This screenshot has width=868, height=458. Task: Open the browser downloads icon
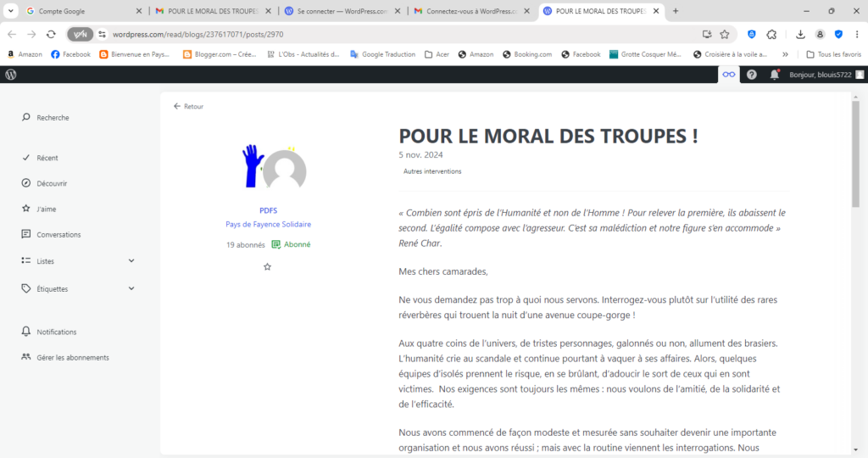801,34
